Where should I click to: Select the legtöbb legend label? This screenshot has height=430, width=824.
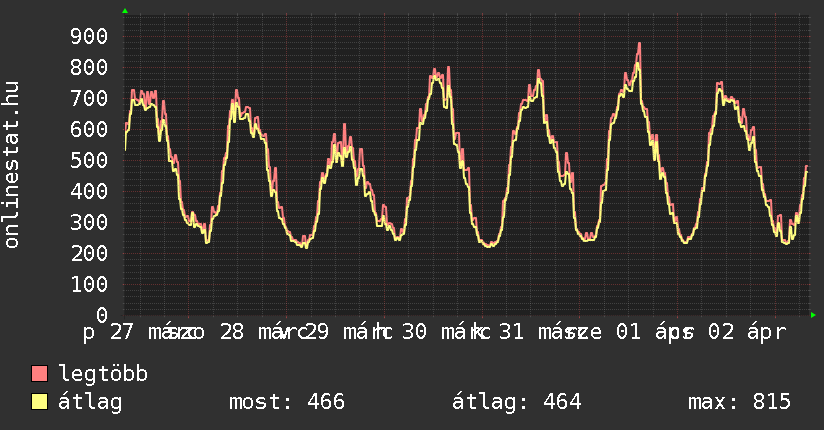click(x=104, y=374)
